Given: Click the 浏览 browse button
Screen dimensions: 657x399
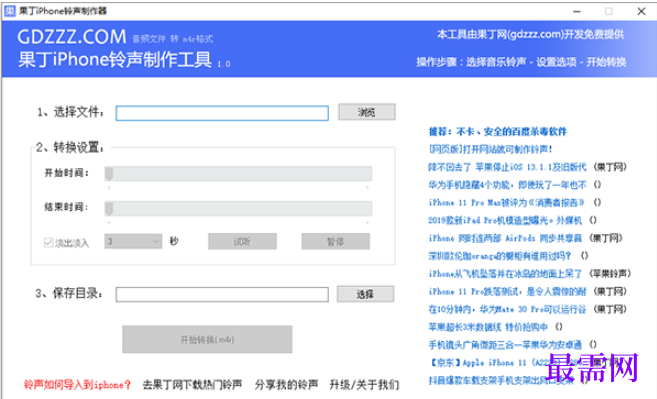Looking at the screenshot, I should 367,112.
